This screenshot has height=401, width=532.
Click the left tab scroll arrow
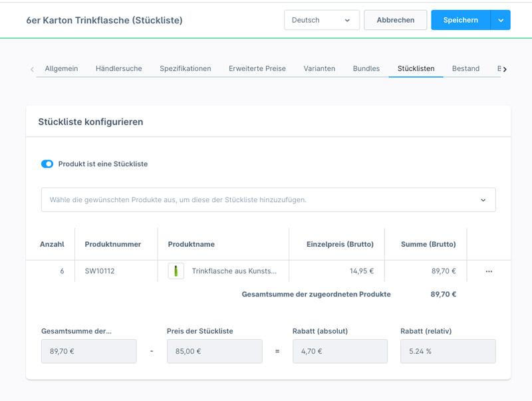coord(32,69)
